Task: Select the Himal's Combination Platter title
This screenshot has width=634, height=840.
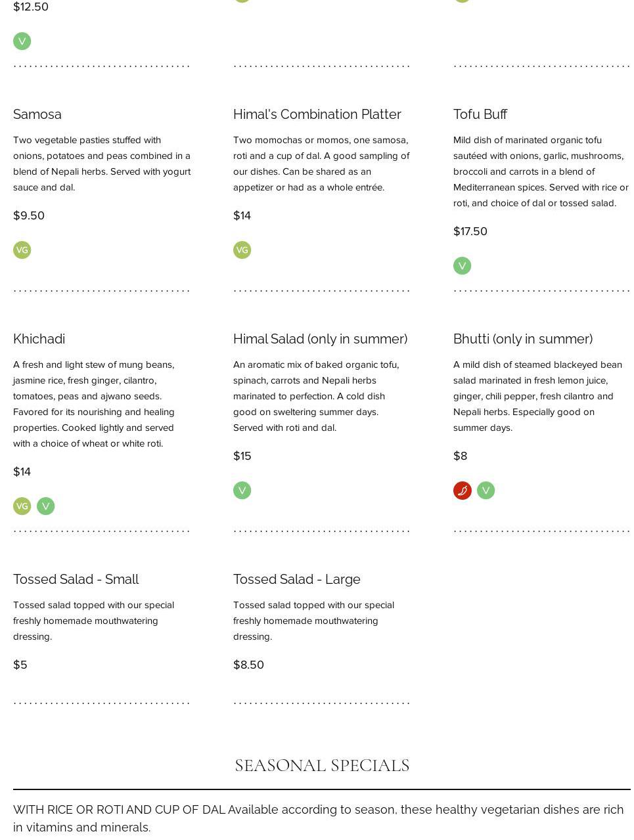Action: click(317, 114)
